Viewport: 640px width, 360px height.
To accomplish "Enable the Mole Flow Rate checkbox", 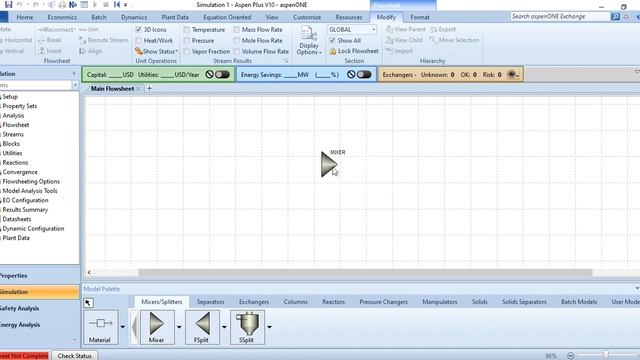I will [x=237, y=40].
